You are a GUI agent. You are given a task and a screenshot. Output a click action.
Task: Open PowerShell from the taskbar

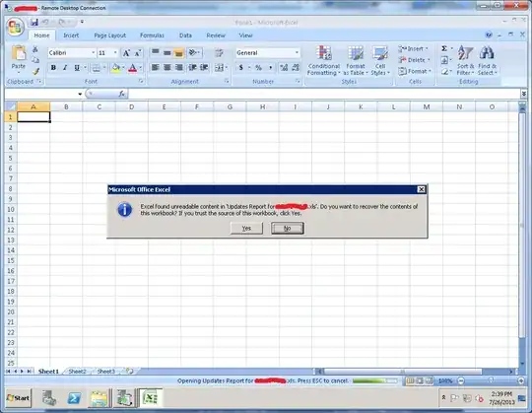click(74, 398)
